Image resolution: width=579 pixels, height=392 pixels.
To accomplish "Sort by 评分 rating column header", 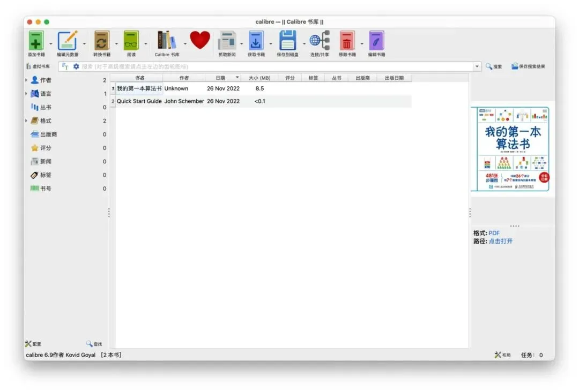I will [x=290, y=78].
